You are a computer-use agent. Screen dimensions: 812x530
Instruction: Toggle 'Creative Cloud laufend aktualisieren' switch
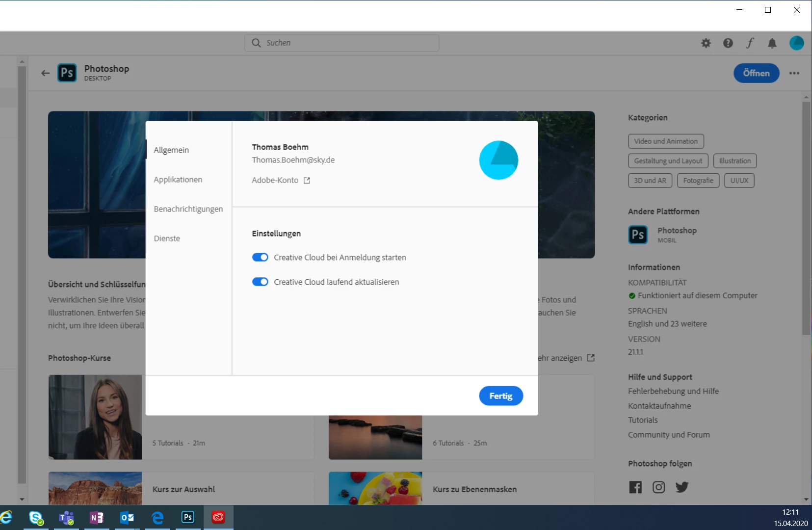point(260,282)
